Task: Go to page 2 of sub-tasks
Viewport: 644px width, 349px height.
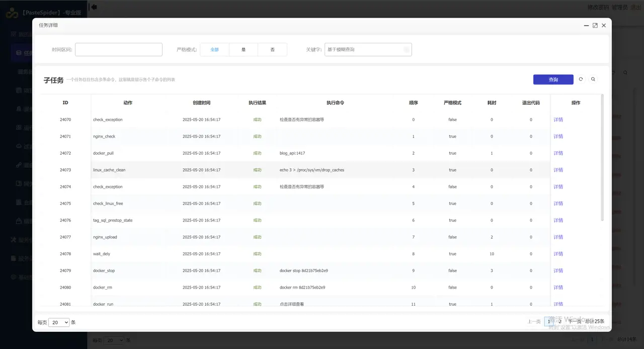Action: click(x=560, y=321)
